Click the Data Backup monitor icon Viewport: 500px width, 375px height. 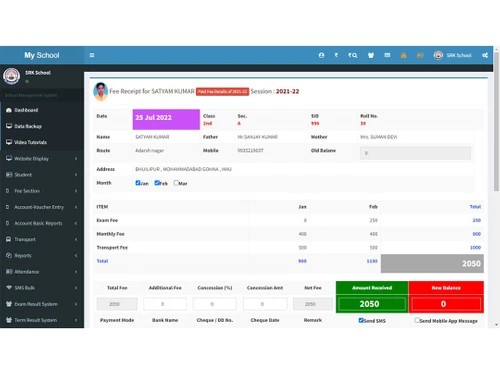[9, 126]
